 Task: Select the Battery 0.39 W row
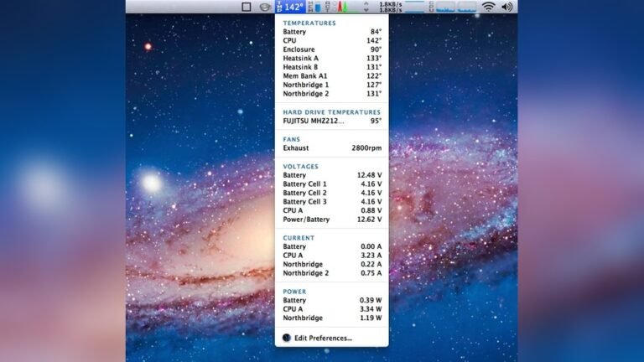[332, 301]
